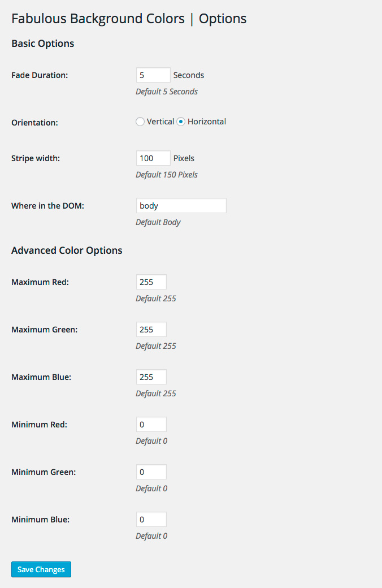Focus the Minimum Green value input
Viewport: 382px width, 588px height.
coord(151,472)
